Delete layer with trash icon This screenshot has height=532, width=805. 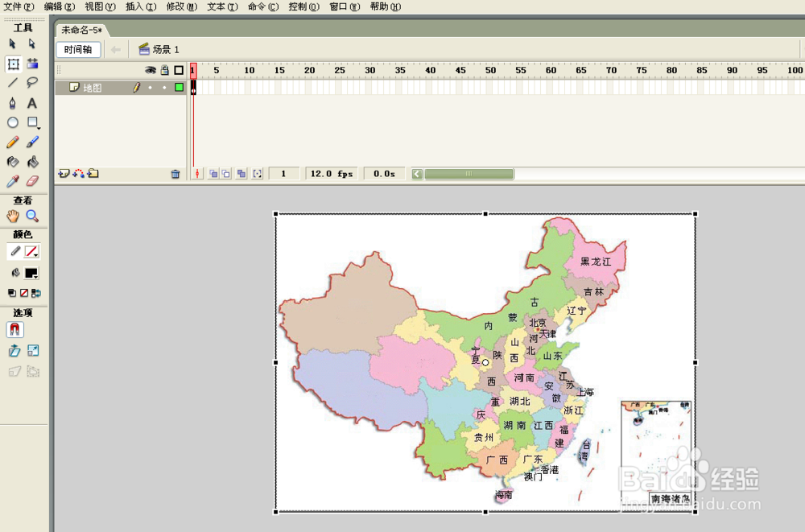click(x=175, y=174)
